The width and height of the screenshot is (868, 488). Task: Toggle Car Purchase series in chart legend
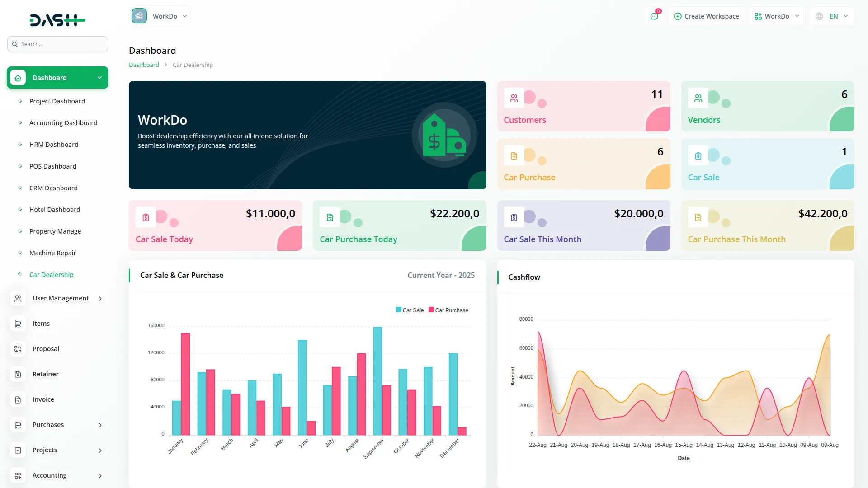pos(448,310)
